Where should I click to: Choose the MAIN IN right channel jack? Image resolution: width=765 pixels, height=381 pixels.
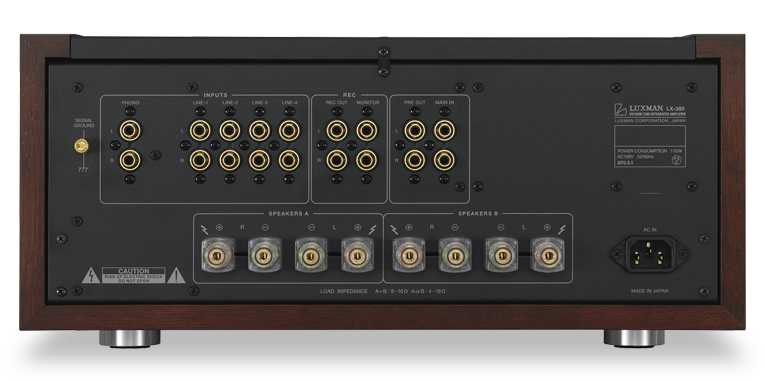444,160
